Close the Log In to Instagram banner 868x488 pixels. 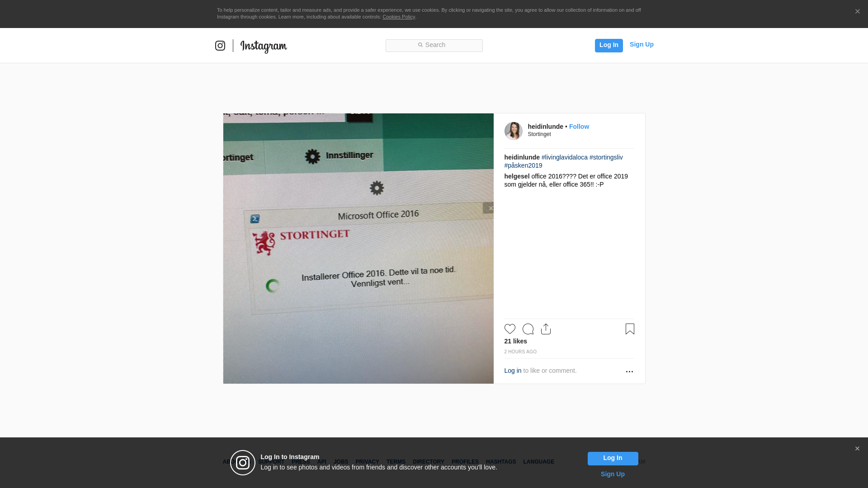857,449
